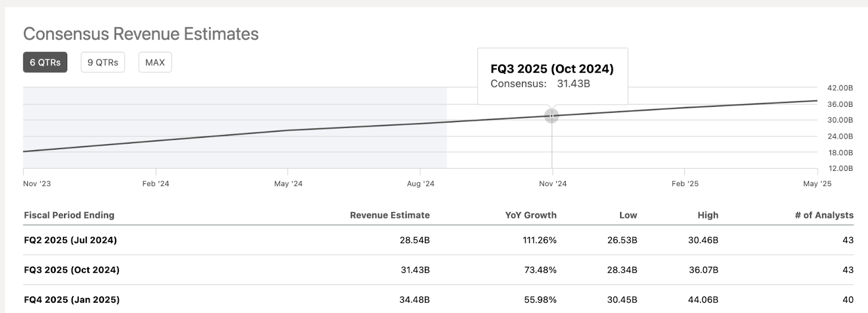Click the Low column header
868x313 pixels.
pyautogui.click(x=628, y=215)
